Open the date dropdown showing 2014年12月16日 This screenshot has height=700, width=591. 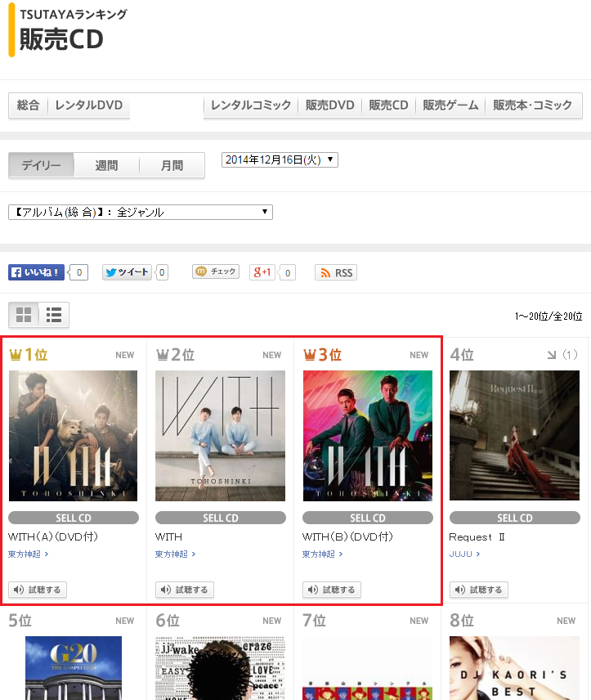(280, 159)
